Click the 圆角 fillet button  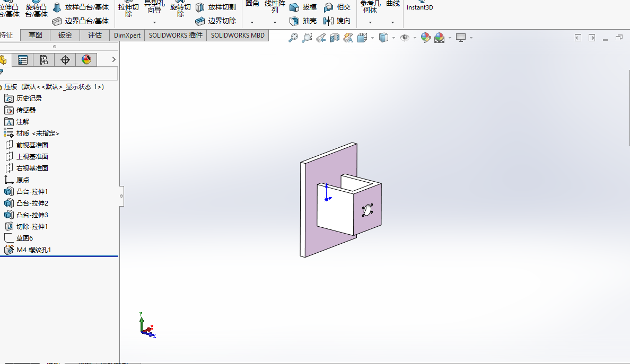pyautogui.click(x=252, y=5)
